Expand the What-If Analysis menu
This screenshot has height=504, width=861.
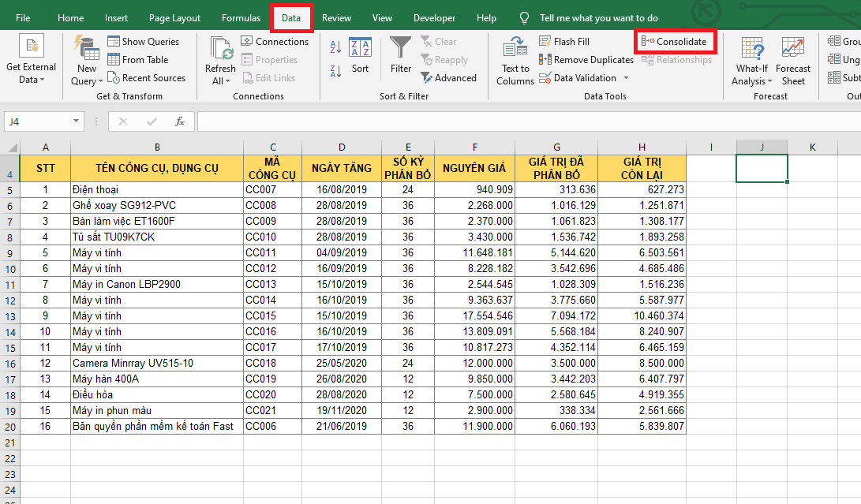click(752, 75)
